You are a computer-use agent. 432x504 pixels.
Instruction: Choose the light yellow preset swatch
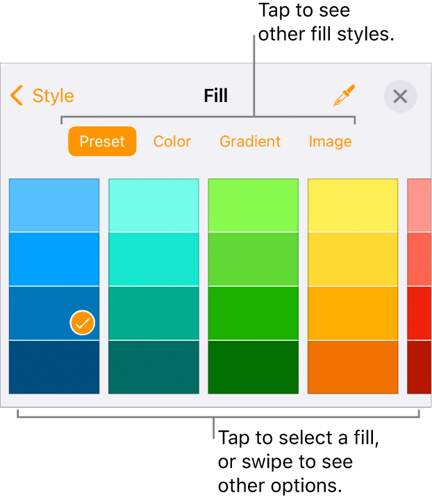(353, 205)
